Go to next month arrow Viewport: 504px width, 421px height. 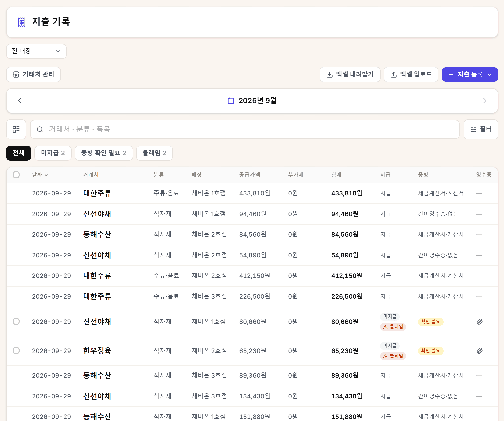click(x=485, y=101)
